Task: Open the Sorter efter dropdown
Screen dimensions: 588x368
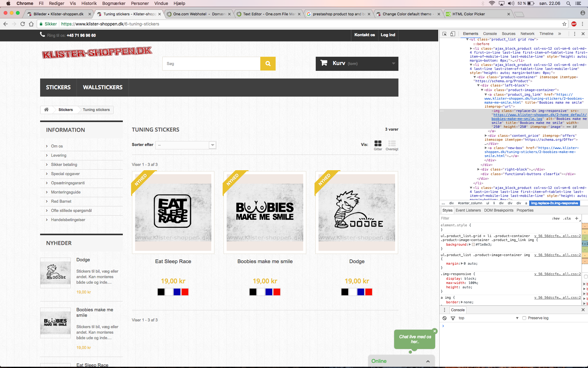Action: tap(186, 145)
